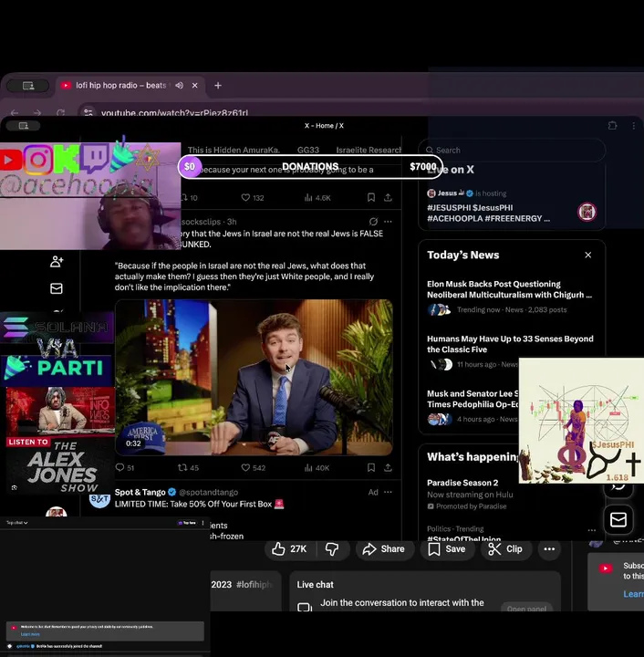This screenshot has height=657, width=644.
Task: Click the YouTube Clip button
Action: point(506,549)
